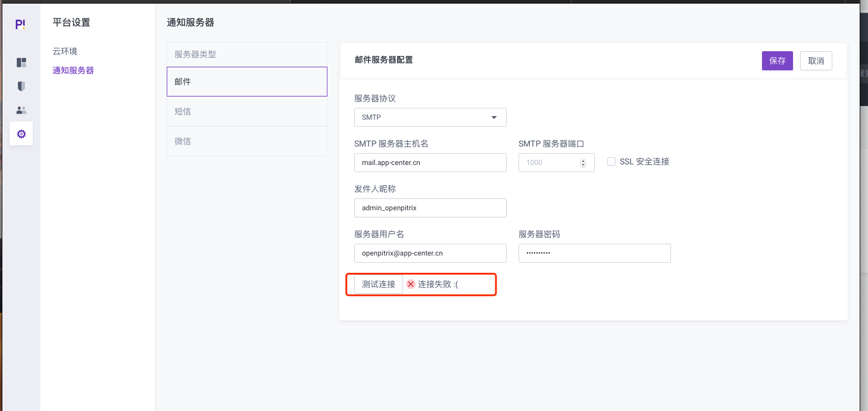Viewport: 868px width, 411px height.
Task: Select 云环境 in platform settings
Action: 65,51
